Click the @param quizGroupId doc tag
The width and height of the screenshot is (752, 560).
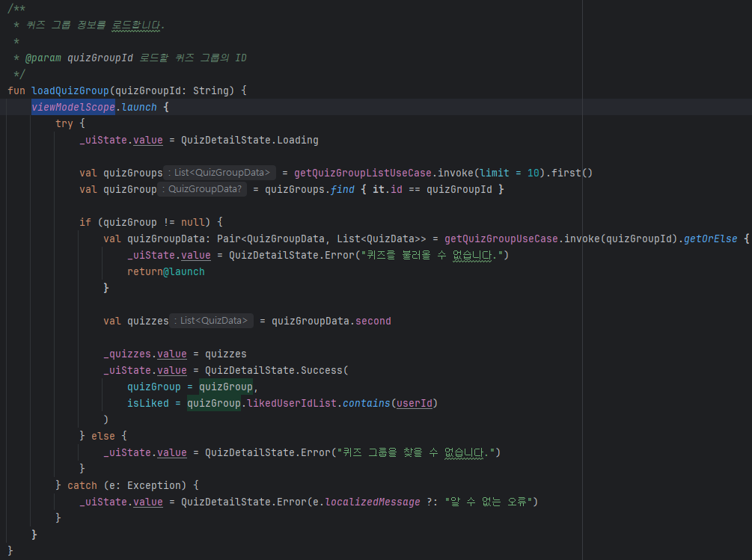click(x=79, y=58)
